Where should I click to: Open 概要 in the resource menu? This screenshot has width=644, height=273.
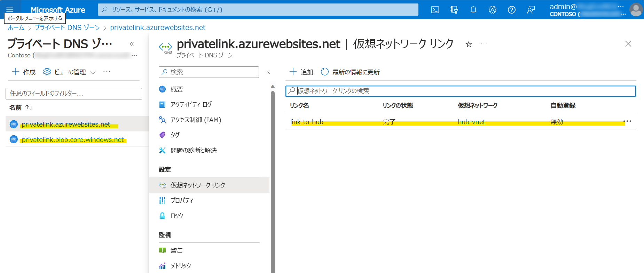176,89
